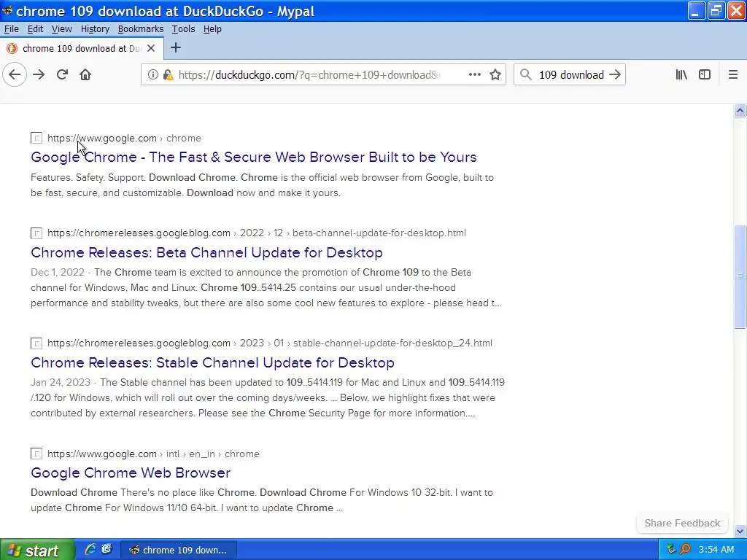Click the scrollbar up arrow
The width and height of the screenshot is (747, 560).
click(x=740, y=111)
